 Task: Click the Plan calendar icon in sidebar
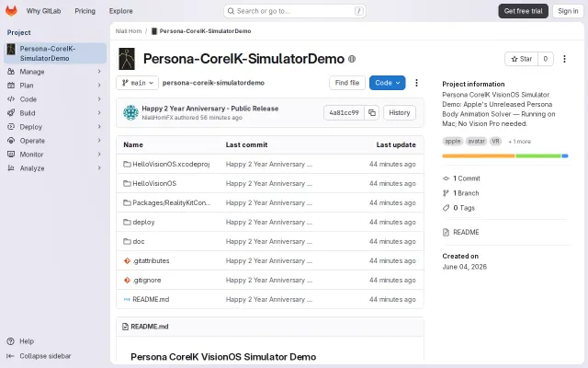(11, 86)
